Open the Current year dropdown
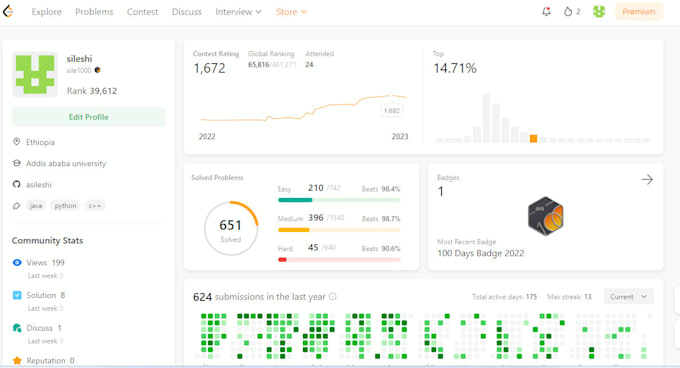This screenshot has width=680, height=368. (x=628, y=297)
